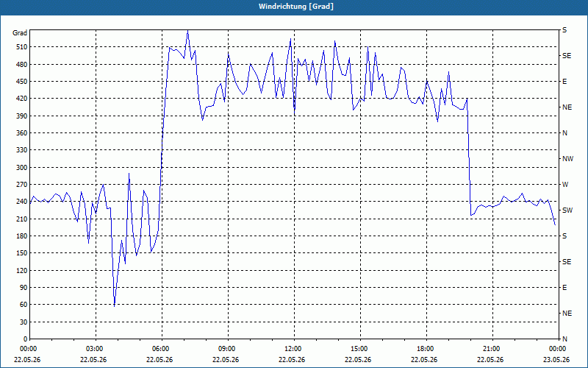The width and height of the screenshot is (588, 368).
Task: Select the W compass label
Action: (x=565, y=185)
